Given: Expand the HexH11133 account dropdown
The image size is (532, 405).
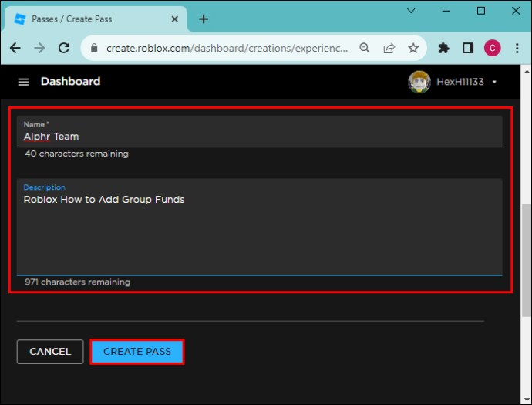Looking at the screenshot, I should pyautogui.click(x=494, y=82).
